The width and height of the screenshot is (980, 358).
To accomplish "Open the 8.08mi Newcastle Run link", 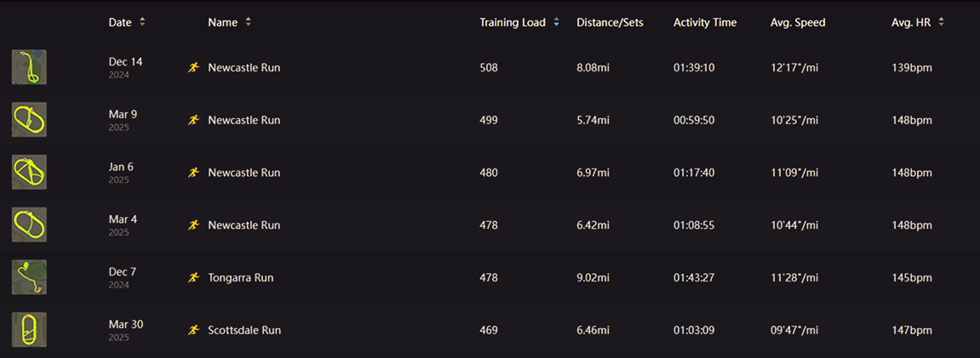I will pos(244,67).
